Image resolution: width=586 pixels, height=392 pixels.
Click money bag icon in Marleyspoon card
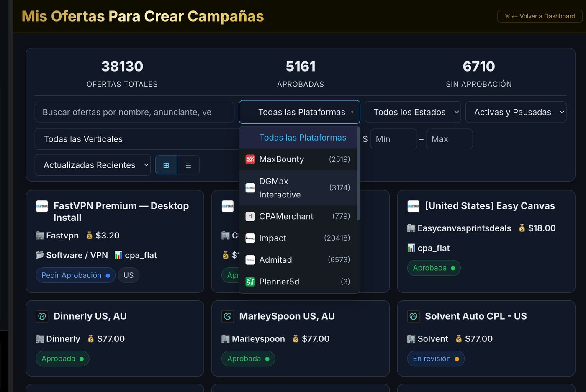tap(296, 339)
